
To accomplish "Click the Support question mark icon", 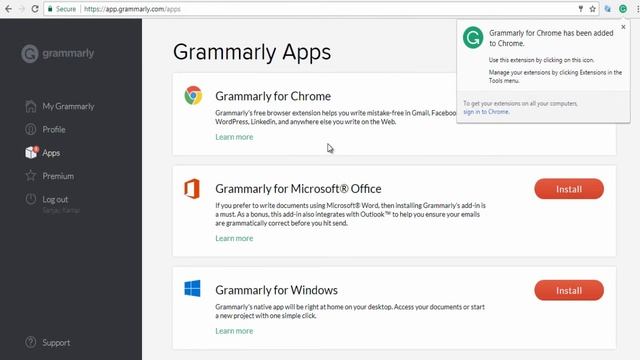I will click(31, 342).
